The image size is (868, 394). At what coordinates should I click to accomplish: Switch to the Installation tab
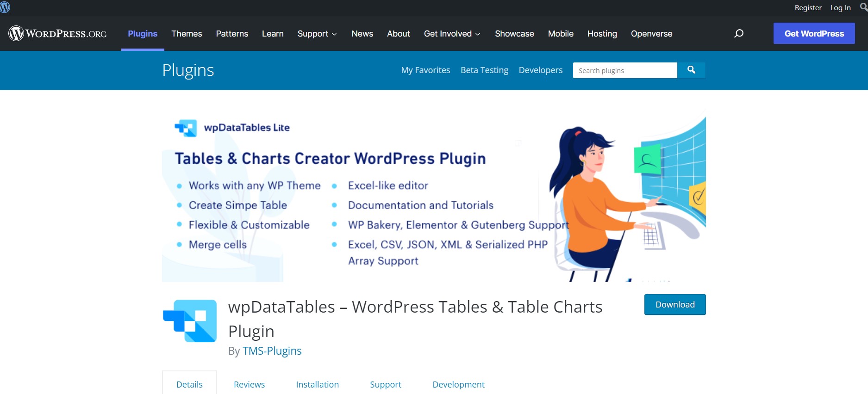tap(317, 384)
